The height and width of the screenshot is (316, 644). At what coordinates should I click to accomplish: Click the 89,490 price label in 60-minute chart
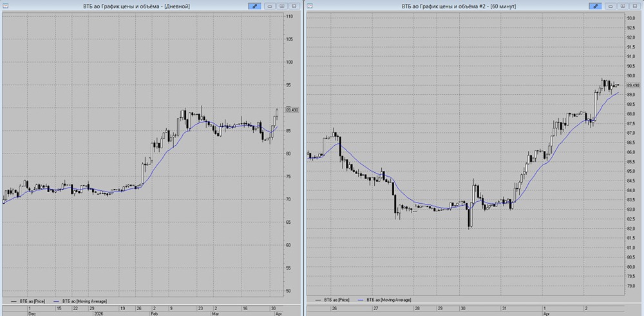pyautogui.click(x=633, y=85)
